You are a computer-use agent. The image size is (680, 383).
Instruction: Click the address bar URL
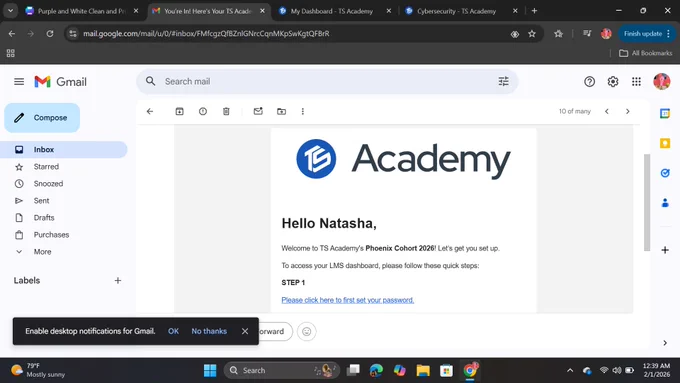point(206,33)
